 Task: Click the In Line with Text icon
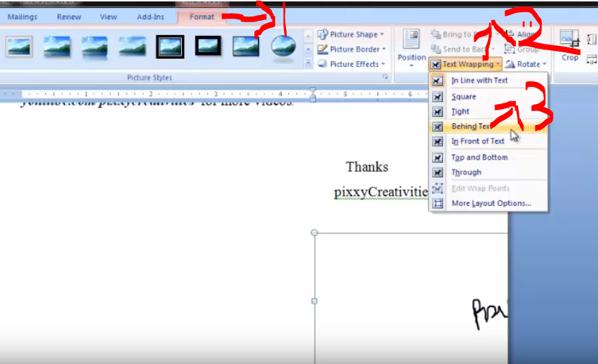(438, 80)
